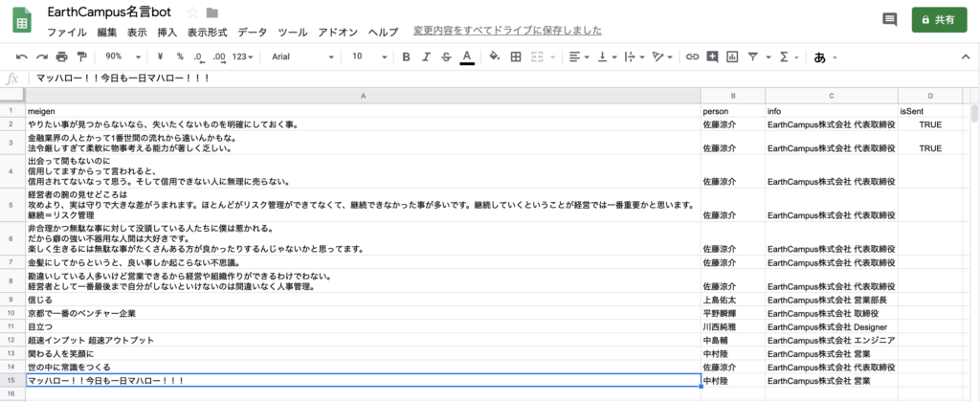
Task: Select column A header
Action: pos(363,96)
